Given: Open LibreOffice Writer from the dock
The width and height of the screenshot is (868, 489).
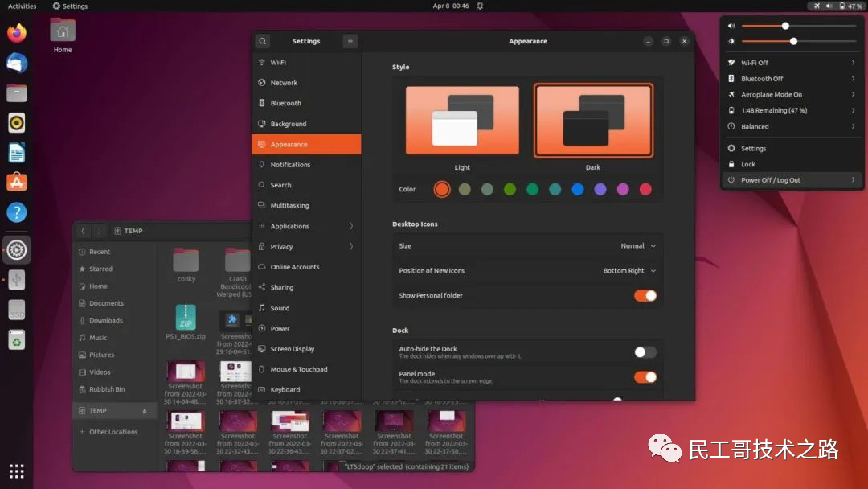Looking at the screenshot, I should click(x=17, y=153).
